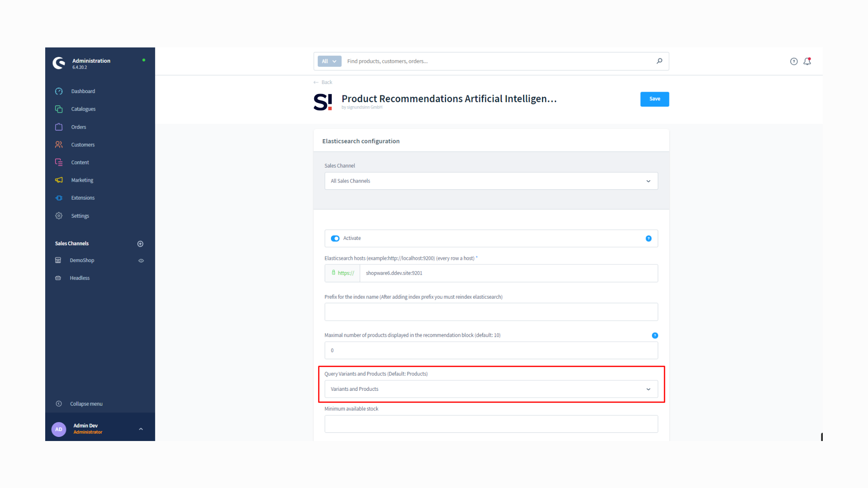
Task: Open the Extensions menu item
Action: (x=83, y=198)
